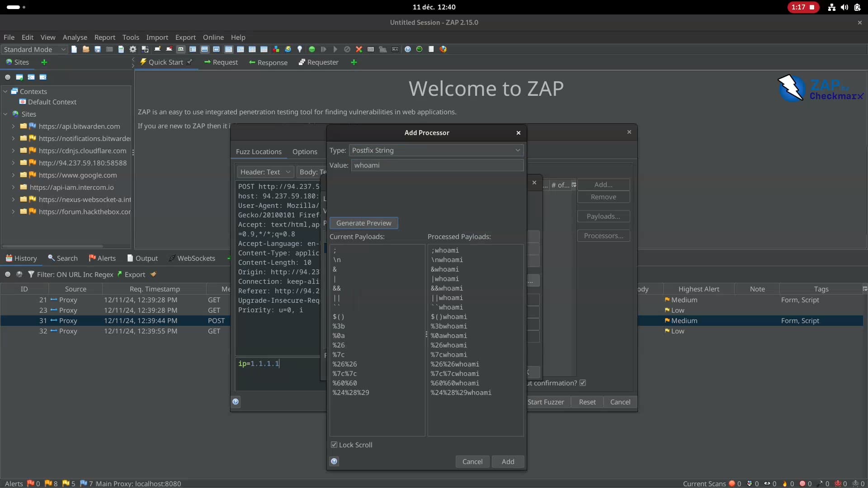Image resolution: width=868 pixels, height=488 pixels.
Task: Collapse the Contexts tree node
Action: [x=5, y=91]
